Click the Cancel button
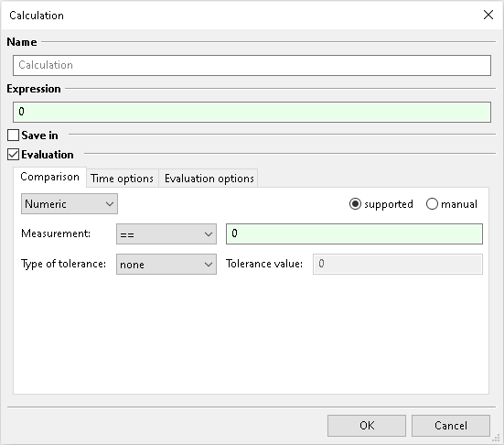Screen dimensions: 504x445 click(451, 426)
